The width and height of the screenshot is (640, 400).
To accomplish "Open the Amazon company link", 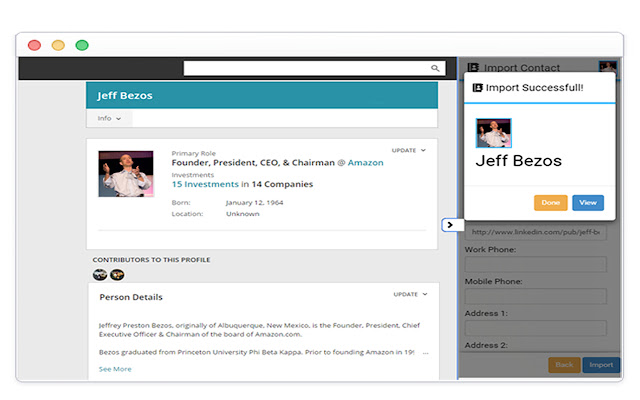I will coord(365,163).
